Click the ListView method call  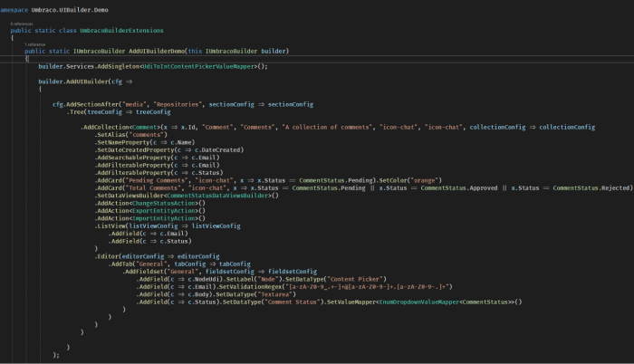[x=118, y=225]
